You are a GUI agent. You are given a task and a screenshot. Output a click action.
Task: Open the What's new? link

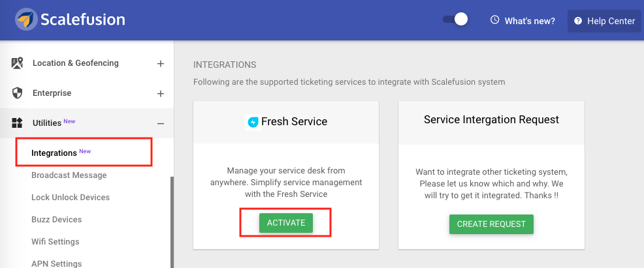click(x=530, y=21)
